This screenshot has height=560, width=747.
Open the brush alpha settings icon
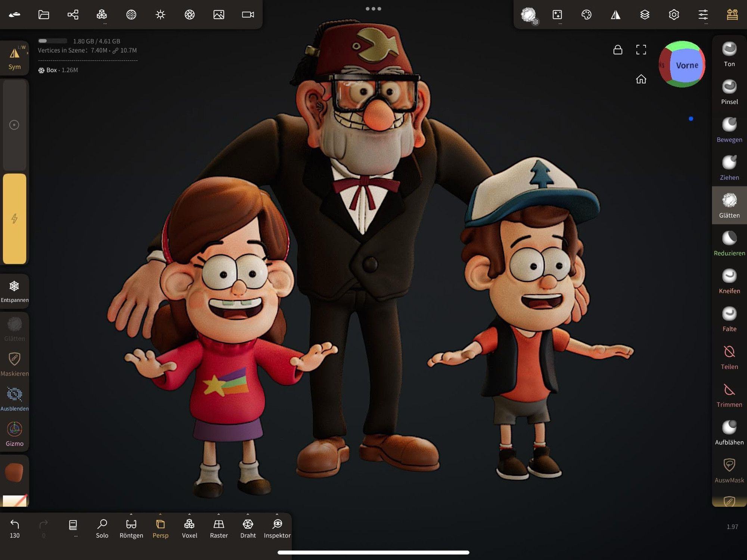[x=529, y=15]
